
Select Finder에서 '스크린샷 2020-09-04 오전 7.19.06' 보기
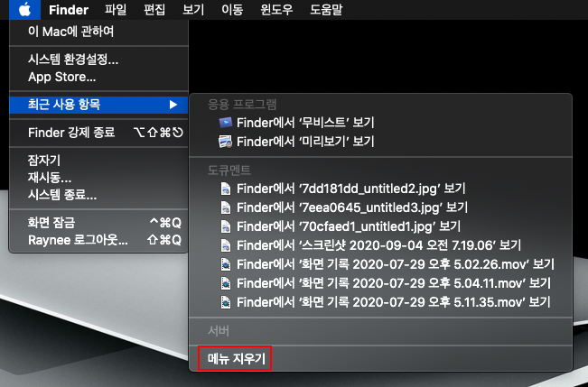click(x=380, y=245)
